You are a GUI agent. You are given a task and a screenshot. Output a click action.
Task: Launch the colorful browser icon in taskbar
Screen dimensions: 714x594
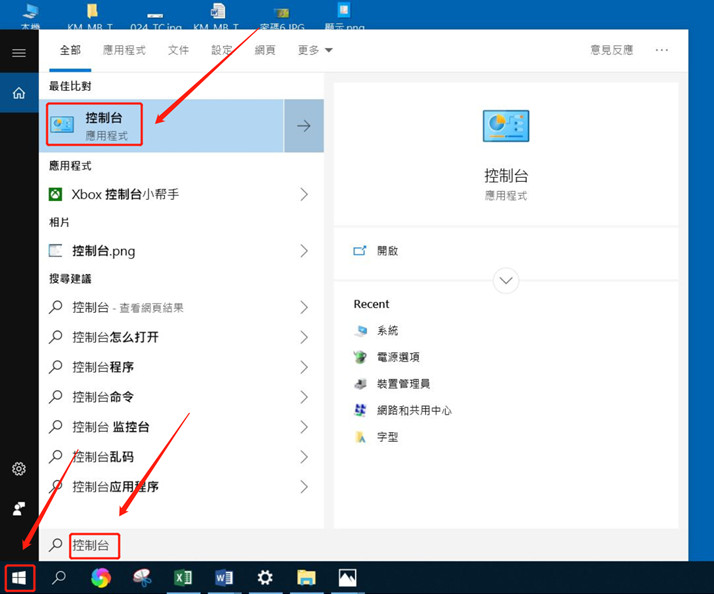pyautogui.click(x=101, y=578)
